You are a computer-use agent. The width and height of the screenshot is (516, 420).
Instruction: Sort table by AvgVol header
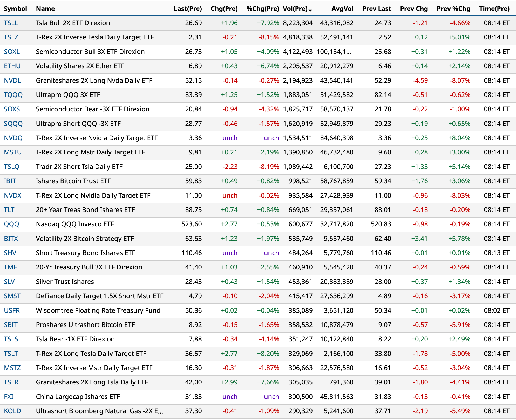[x=342, y=9]
